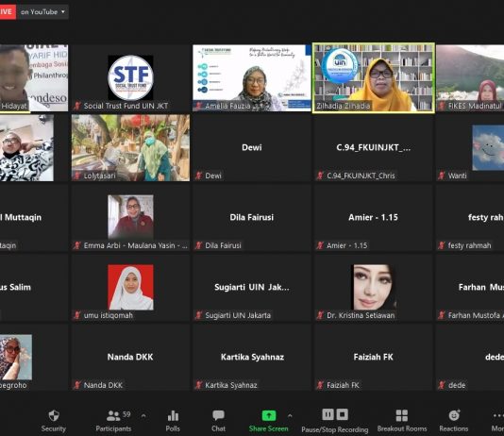Stop the recording
Screen dimensions: 504x436
click(342, 414)
